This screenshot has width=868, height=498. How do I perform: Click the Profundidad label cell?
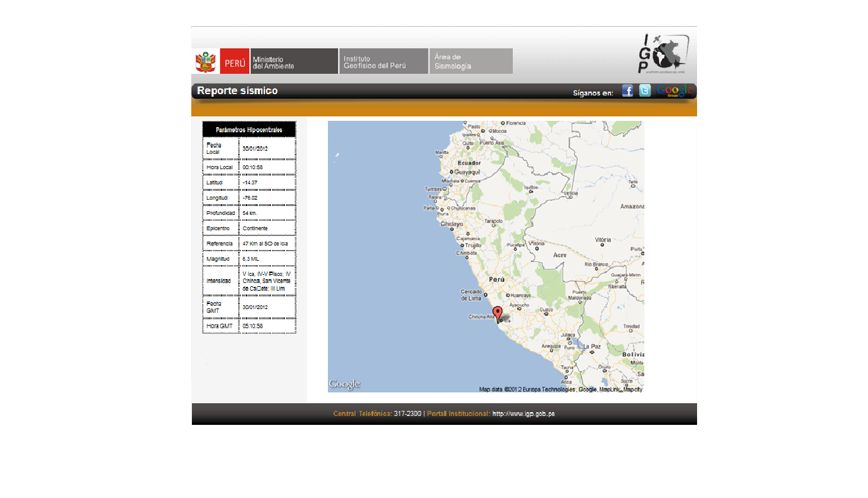pos(220,213)
